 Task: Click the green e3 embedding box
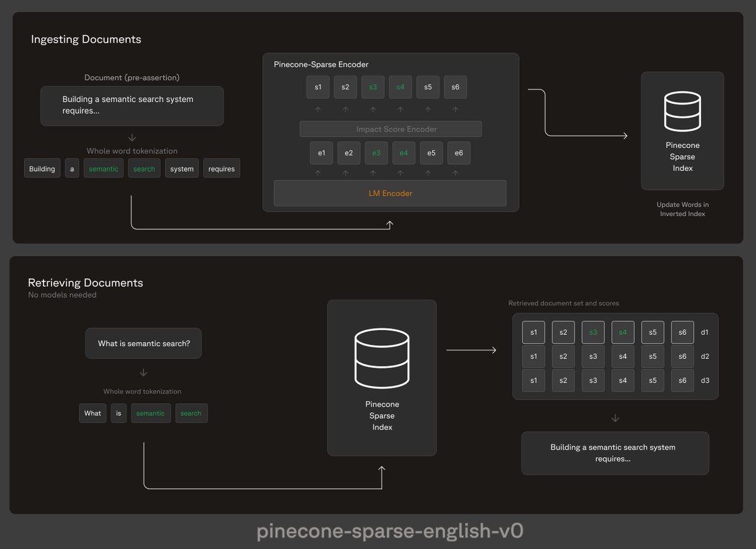[376, 153]
